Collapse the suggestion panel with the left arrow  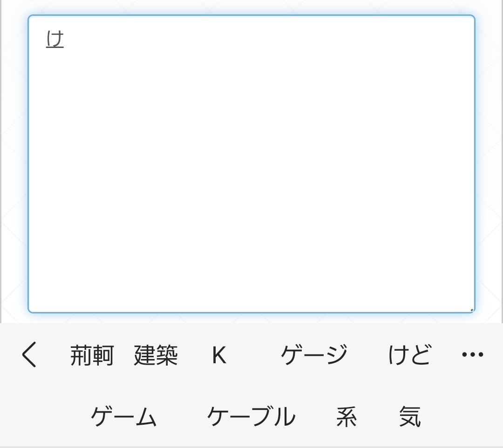tap(29, 355)
